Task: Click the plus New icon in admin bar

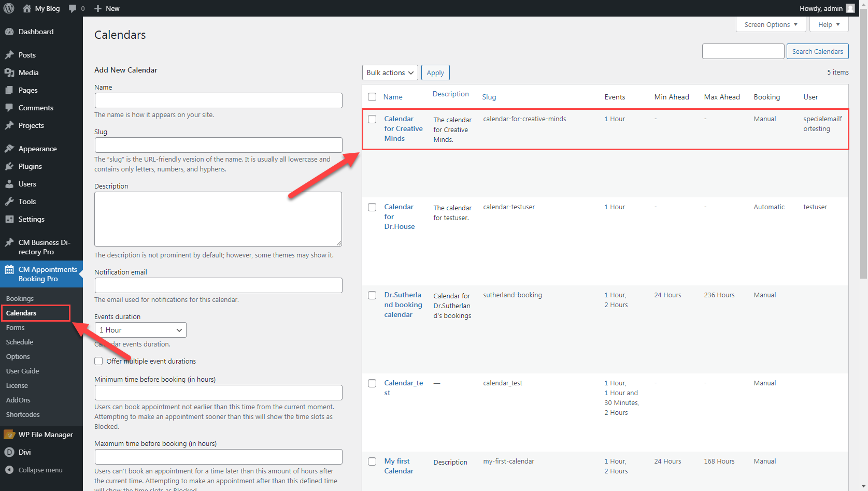Action: click(98, 8)
